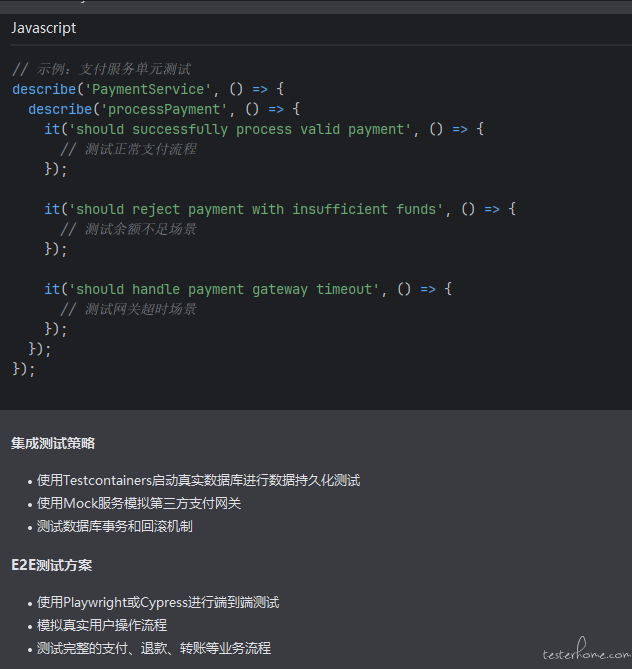
Task: Click the heading E2E测试方案
Action: pyautogui.click(x=52, y=565)
